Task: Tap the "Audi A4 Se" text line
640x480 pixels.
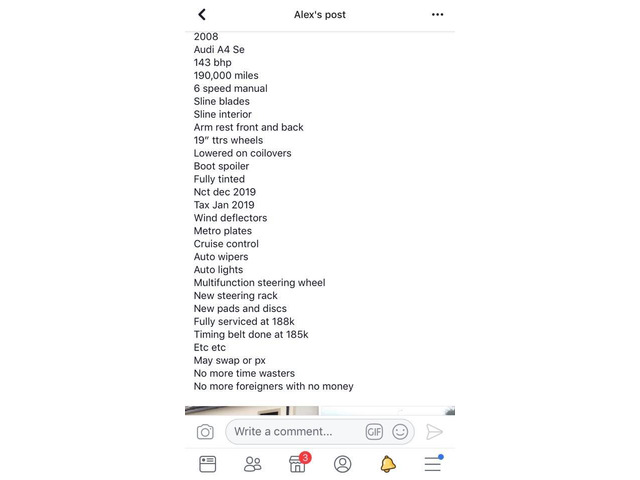Action: click(x=219, y=49)
